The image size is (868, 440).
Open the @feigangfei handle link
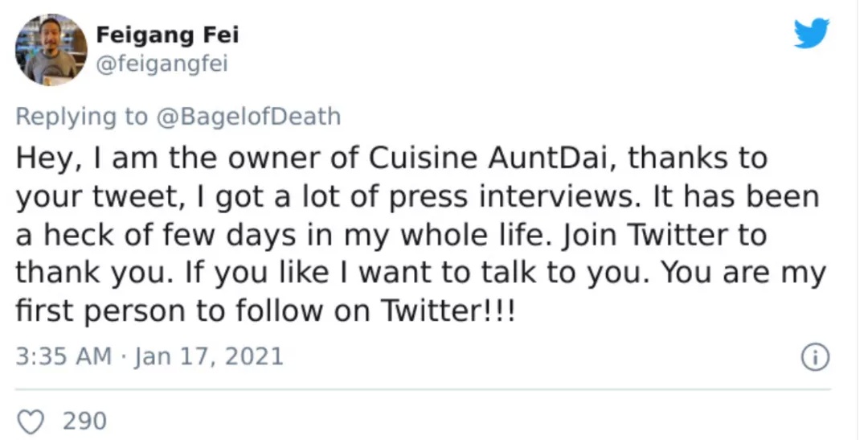coord(162,64)
